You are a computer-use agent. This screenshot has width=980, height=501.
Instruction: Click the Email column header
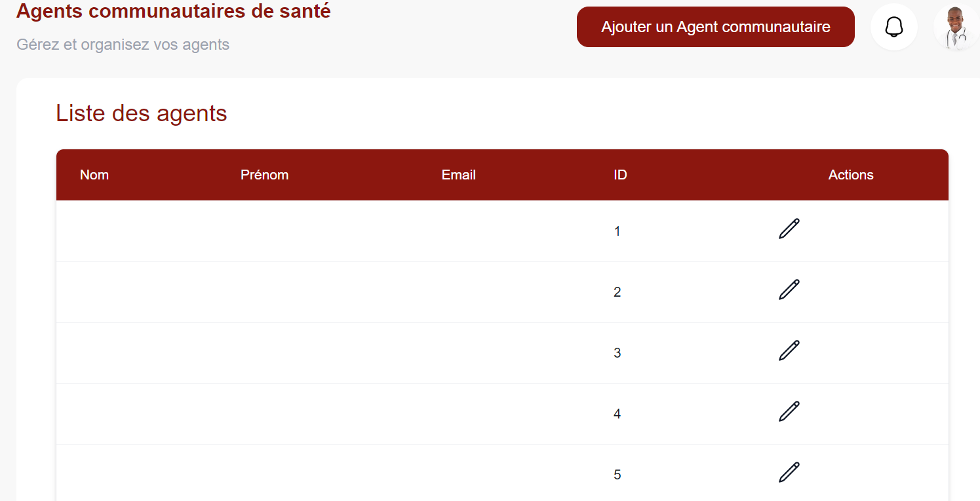coord(458,175)
